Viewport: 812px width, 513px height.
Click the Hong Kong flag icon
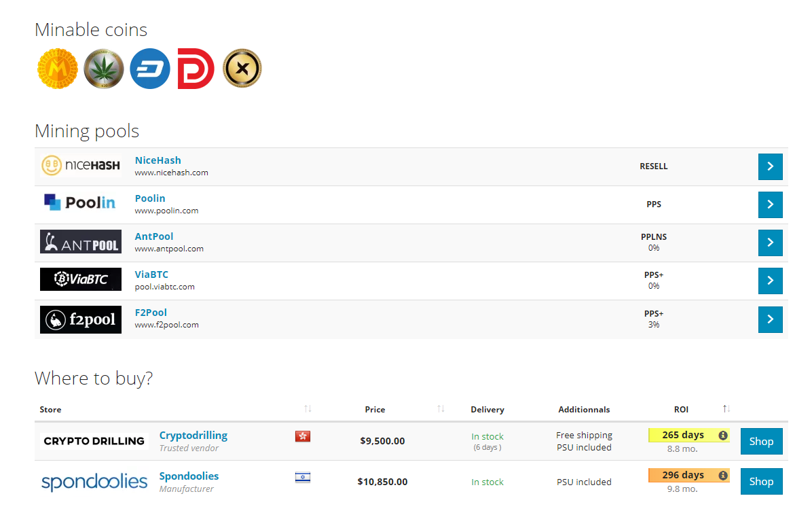[x=302, y=436]
